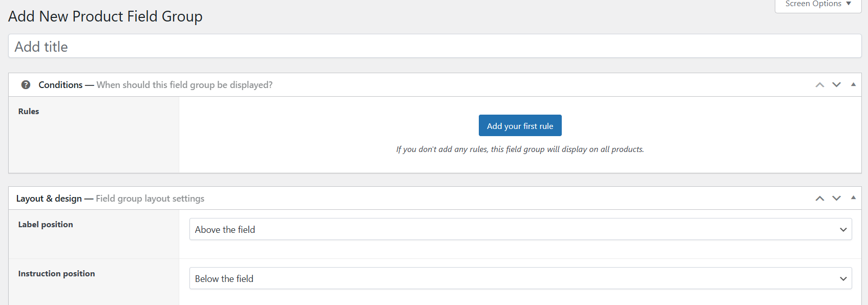868x305 pixels.
Task: Click the Rules label
Action: pos(29,111)
